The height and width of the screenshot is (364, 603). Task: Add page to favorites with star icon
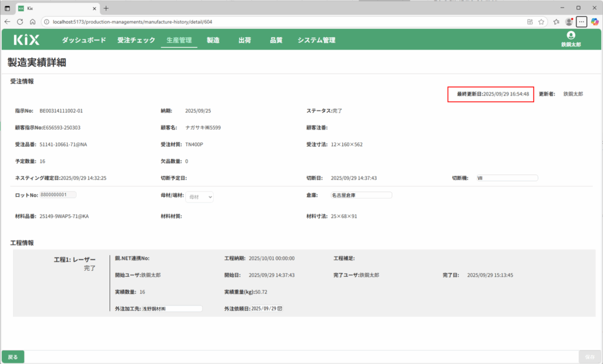[x=541, y=22]
